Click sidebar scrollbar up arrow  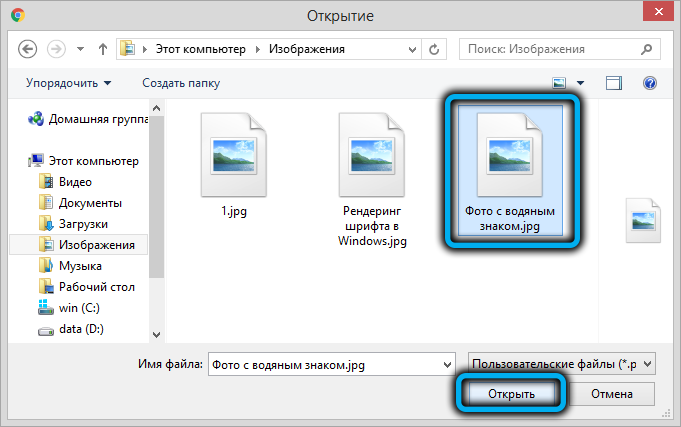[156, 108]
